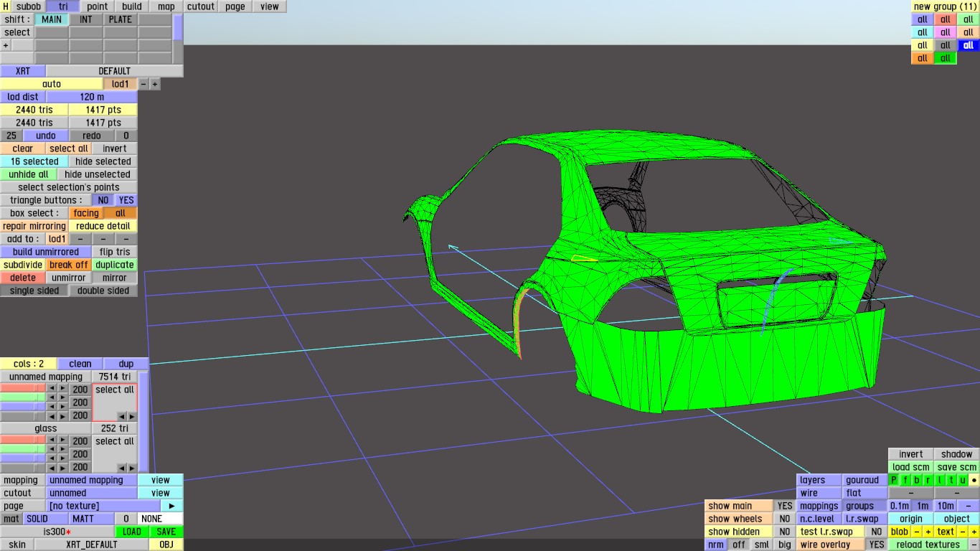Switch to the map tab
The width and height of the screenshot is (980, 551).
166,6
